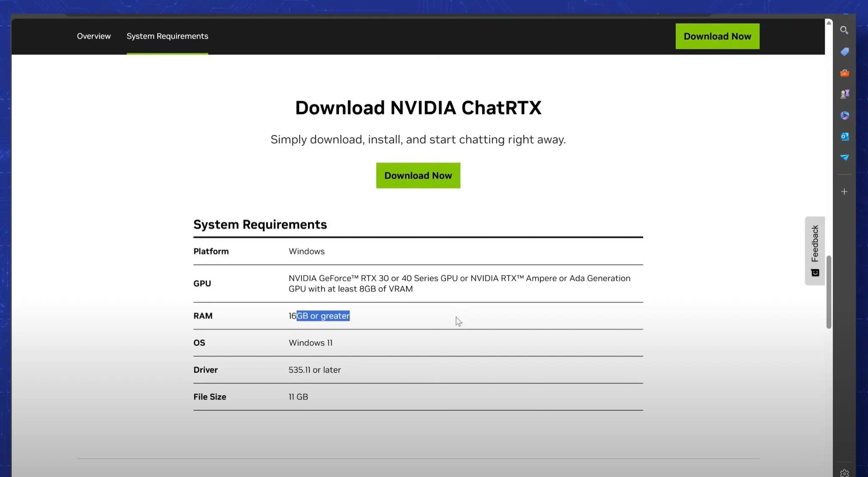Click the header Download Now button

tap(717, 36)
